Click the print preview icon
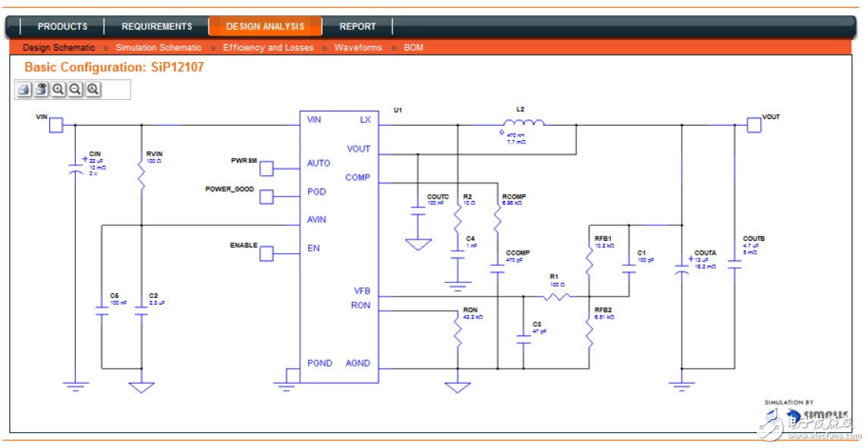Image resolution: width=868 pixels, height=448 pixels. coord(41,89)
